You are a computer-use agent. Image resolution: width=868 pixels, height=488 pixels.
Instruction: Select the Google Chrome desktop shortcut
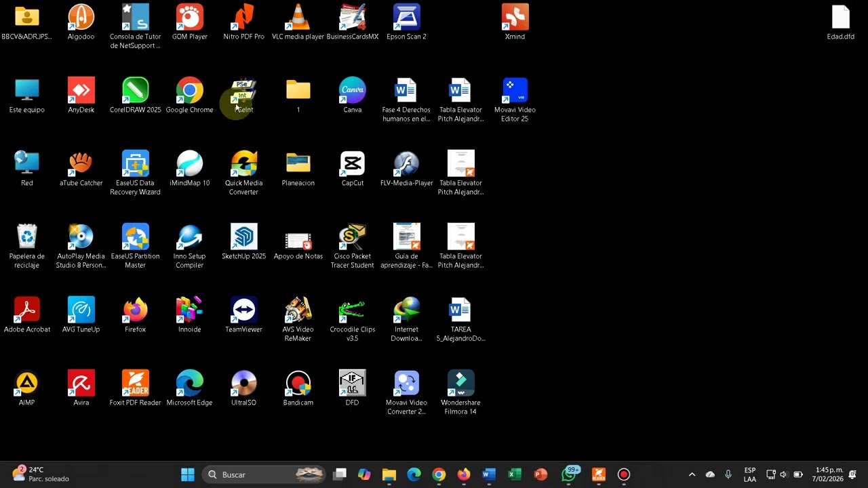point(189,90)
